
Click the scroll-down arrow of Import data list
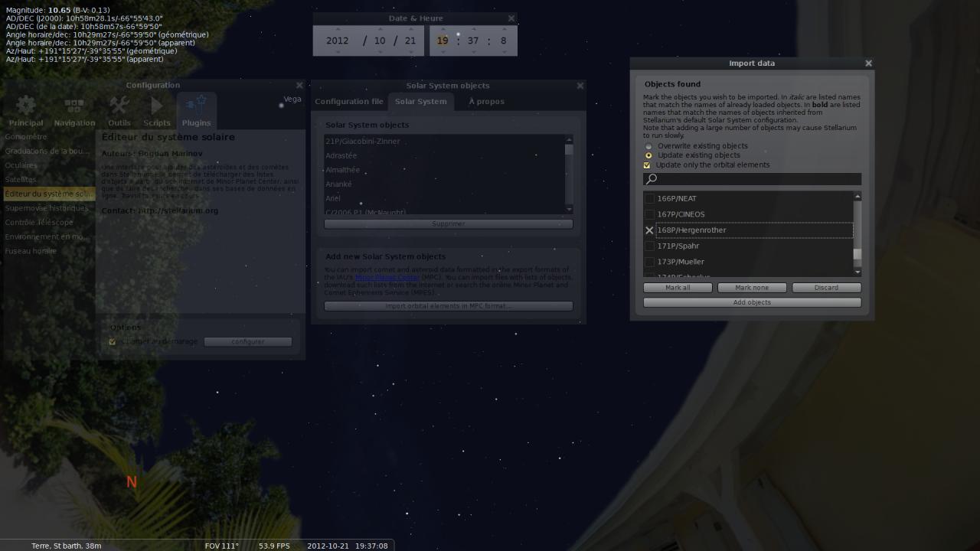coord(857,272)
